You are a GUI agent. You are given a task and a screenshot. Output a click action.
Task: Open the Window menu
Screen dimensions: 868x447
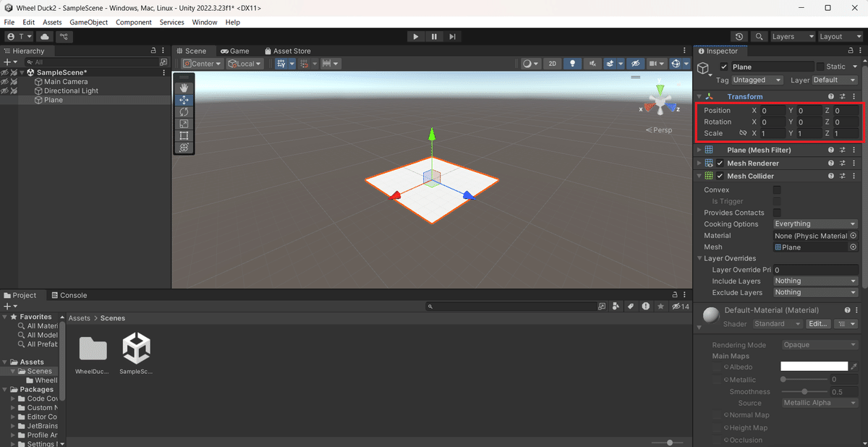point(205,22)
